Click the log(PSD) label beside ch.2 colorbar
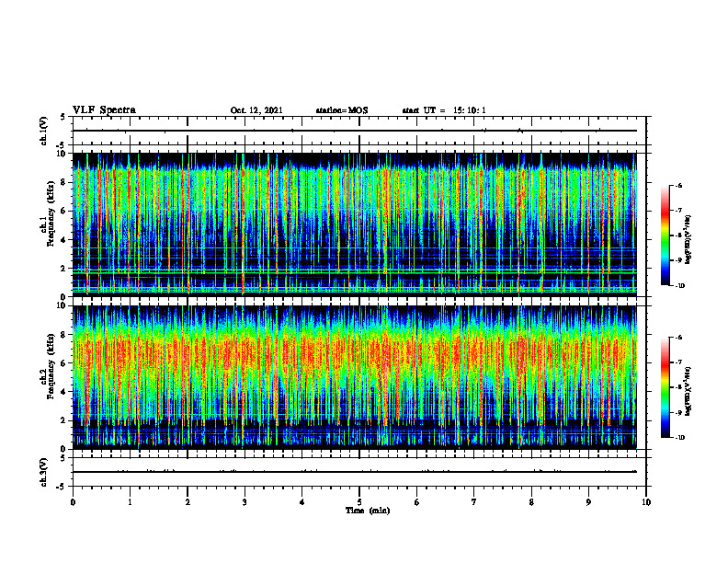The width and height of the screenshot is (728, 563). pos(688,391)
